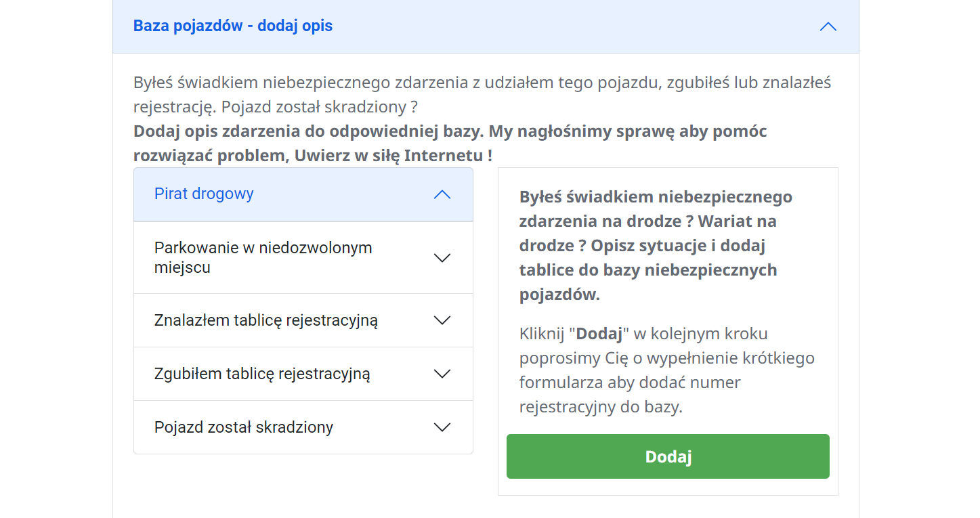Click the upward arrow next to Pirat drogowy
The height and width of the screenshot is (518, 980).
[x=442, y=194]
